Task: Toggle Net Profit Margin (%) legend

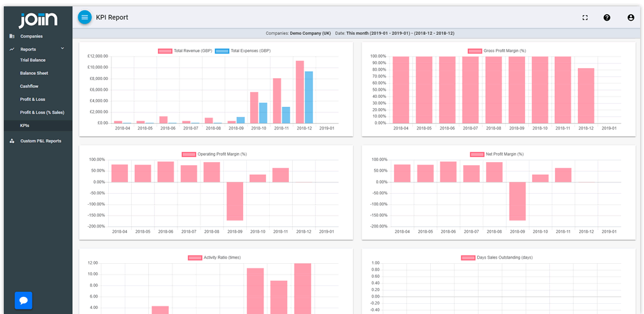Action: 497,154
